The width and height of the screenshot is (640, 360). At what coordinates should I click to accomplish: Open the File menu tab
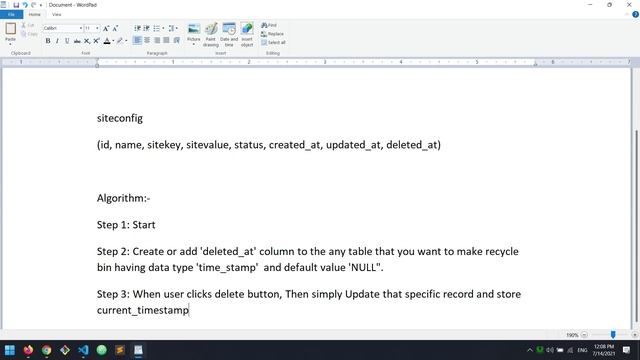click(x=11, y=14)
